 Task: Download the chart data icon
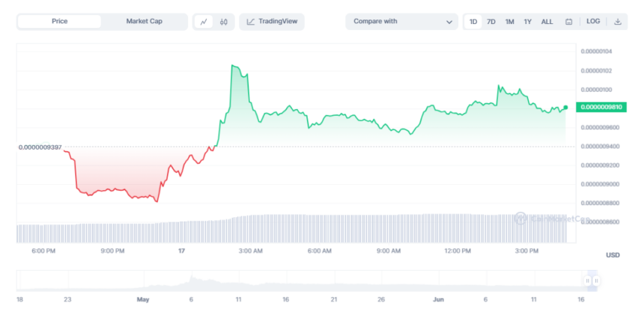pos(618,22)
